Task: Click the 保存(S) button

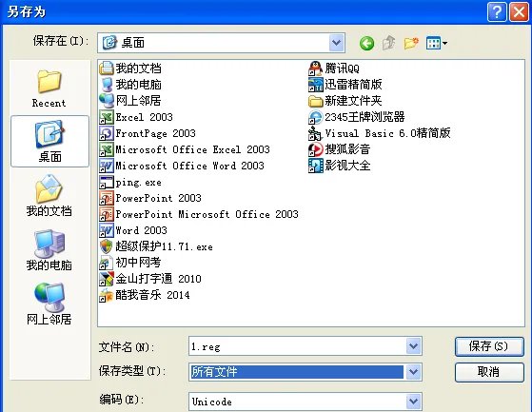Action: tap(489, 346)
